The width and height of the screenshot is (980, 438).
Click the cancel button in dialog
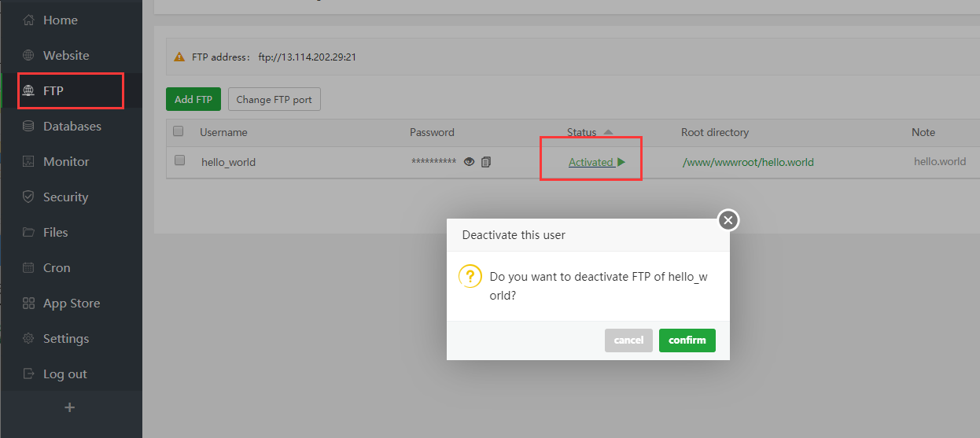pos(628,340)
